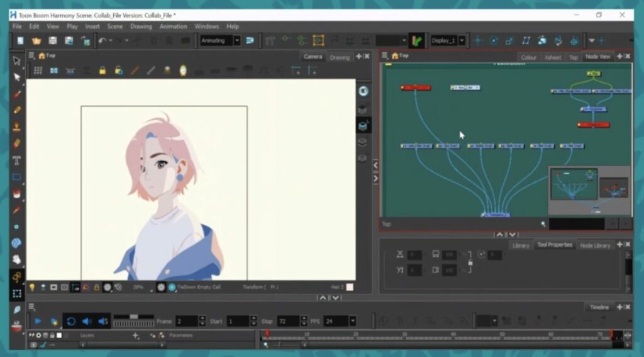
Task: Switch to the Colour tab
Action: [x=528, y=57]
